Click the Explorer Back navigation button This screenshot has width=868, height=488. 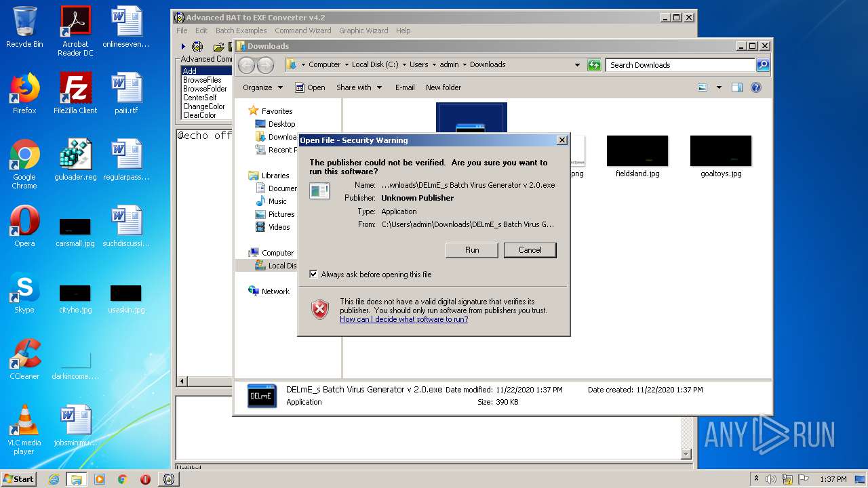click(x=246, y=65)
